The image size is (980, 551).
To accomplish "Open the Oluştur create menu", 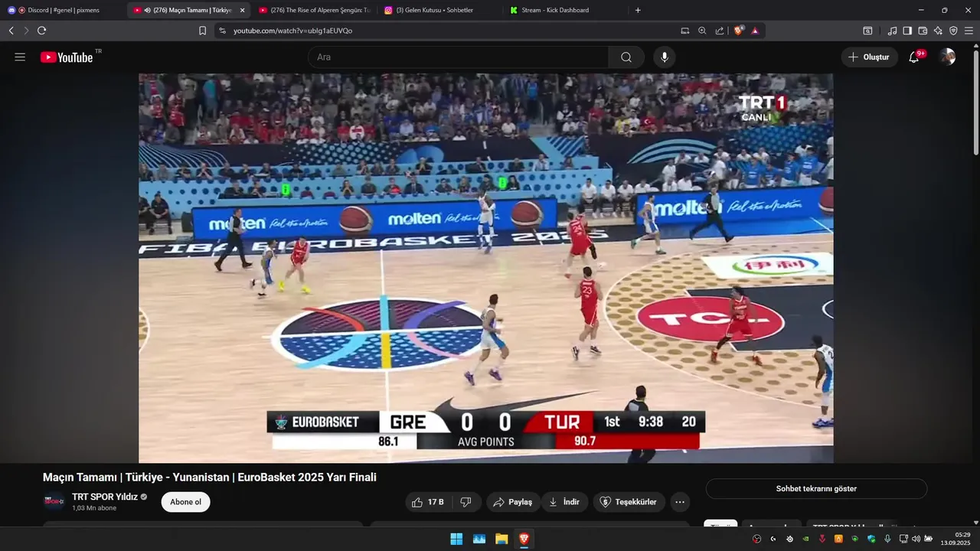I will [869, 57].
